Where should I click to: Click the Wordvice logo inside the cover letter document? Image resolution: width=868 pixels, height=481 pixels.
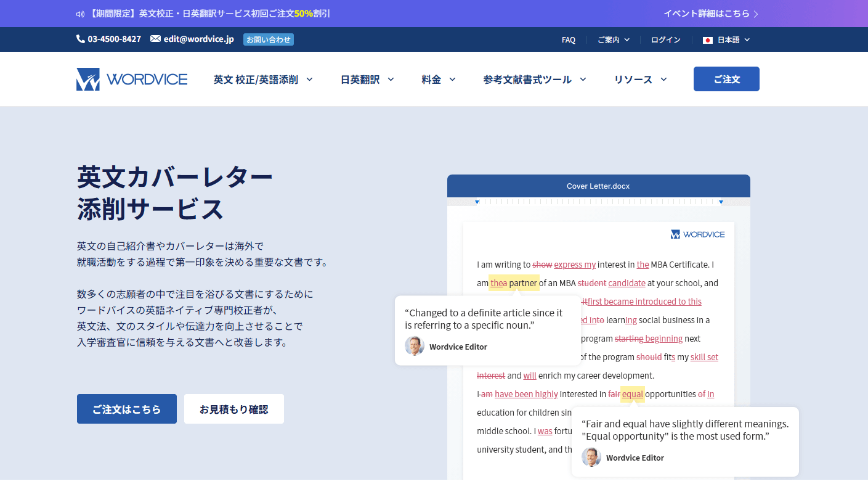697,234
